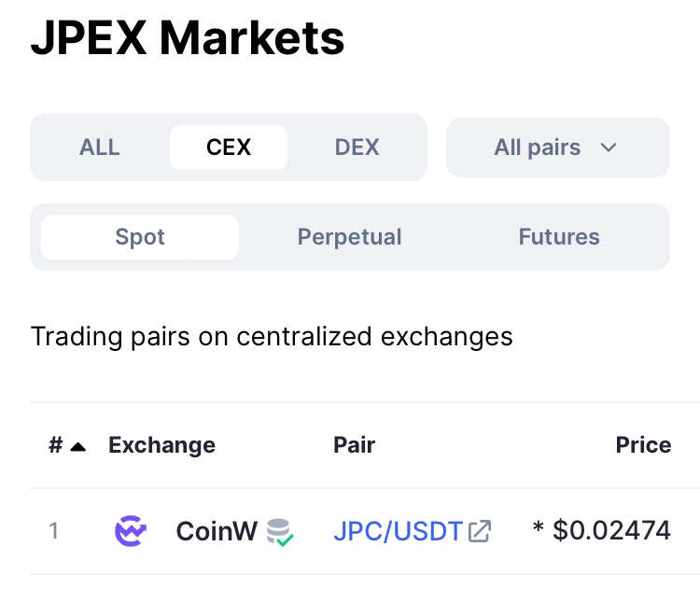Switch to Perpetual markets
Image resolution: width=700 pixels, height=602 pixels.
click(349, 237)
